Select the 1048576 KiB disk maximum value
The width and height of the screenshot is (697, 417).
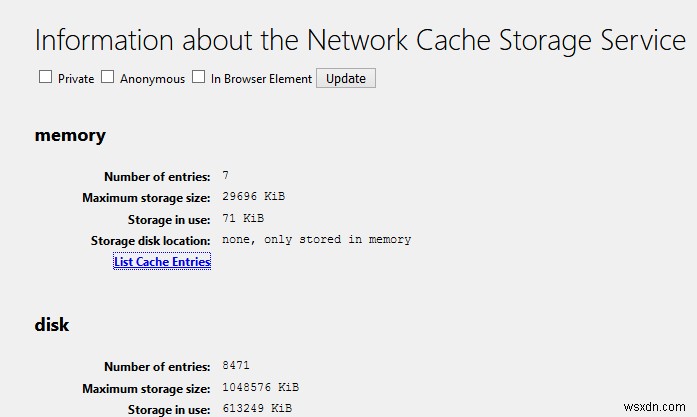point(260,387)
